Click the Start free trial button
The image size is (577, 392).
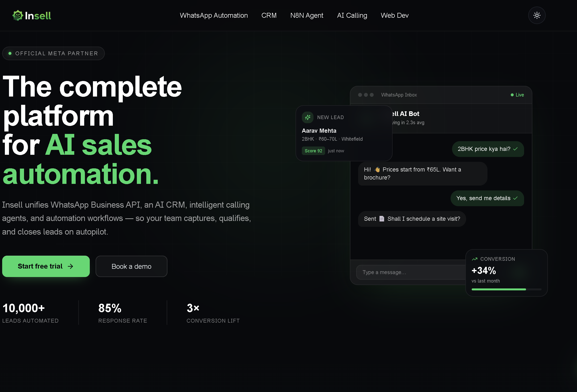pos(46,266)
